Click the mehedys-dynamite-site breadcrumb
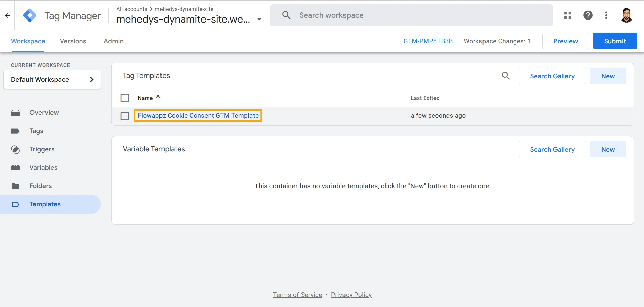 (184, 9)
